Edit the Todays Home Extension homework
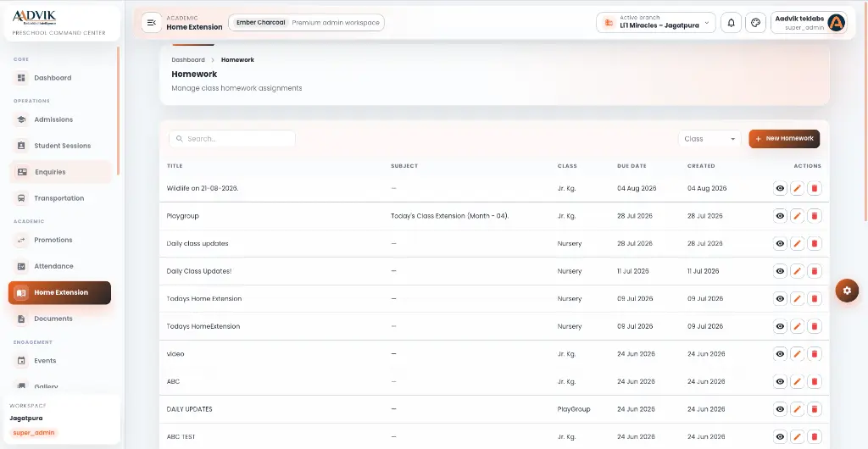Viewport: 868px width, 449px height. 797,299
